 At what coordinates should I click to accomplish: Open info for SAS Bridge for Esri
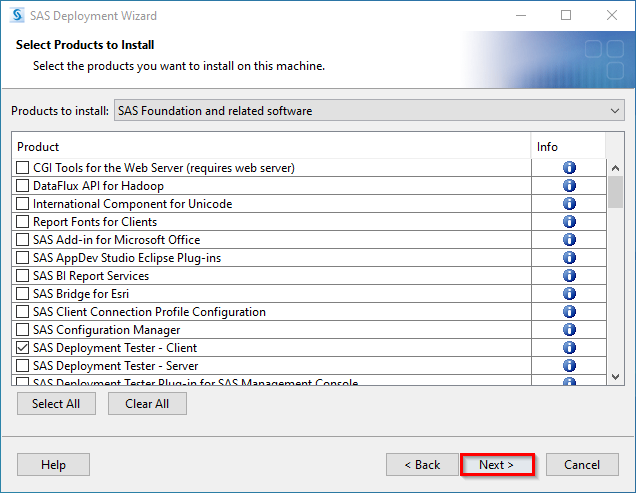(569, 293)
